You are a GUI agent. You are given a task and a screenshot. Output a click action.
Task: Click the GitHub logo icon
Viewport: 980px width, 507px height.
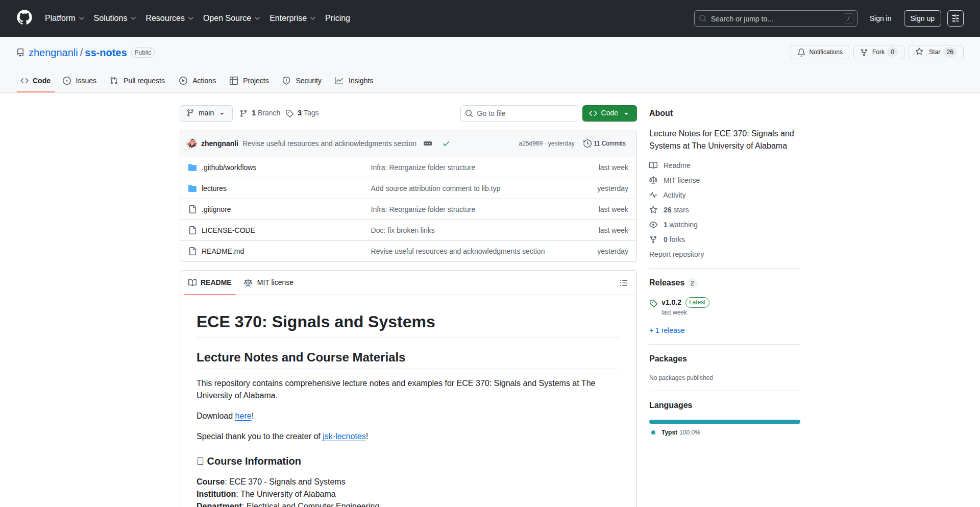coord(24,18)
